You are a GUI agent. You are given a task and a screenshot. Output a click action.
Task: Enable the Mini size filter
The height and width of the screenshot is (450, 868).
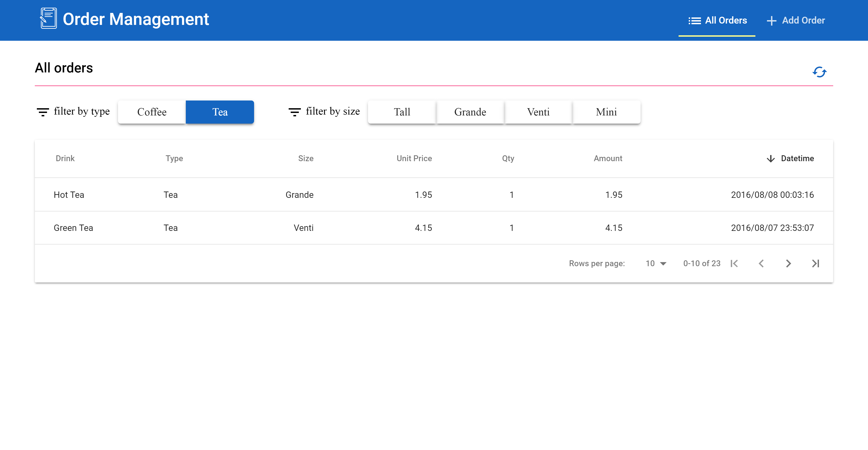(x=606, y=112)
